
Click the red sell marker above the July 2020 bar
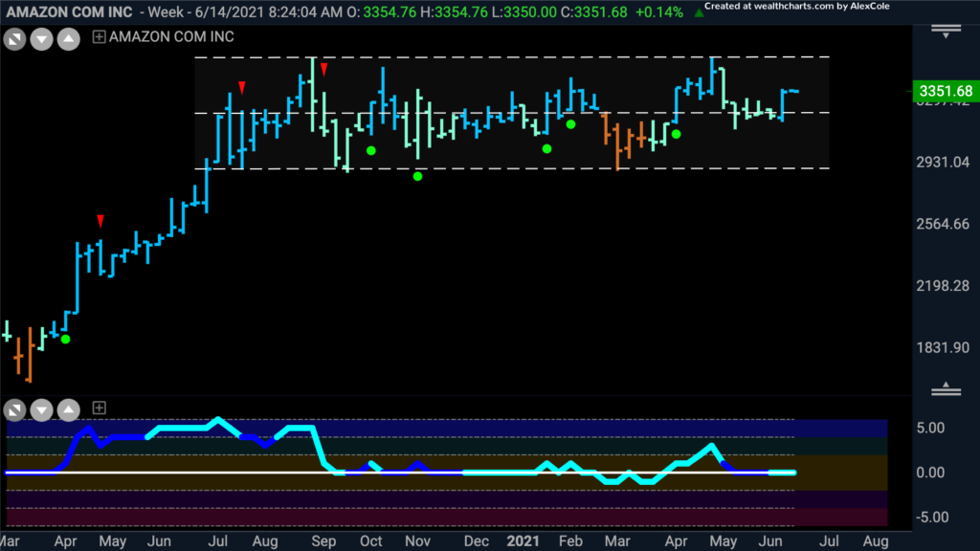pos(242,87)
